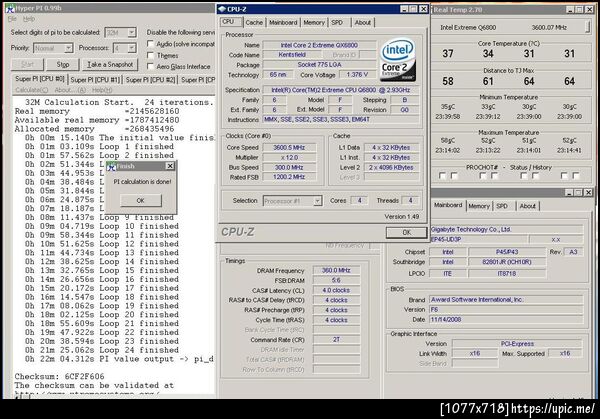Click the Start button in Hyper PI

[x=28, y=65]
